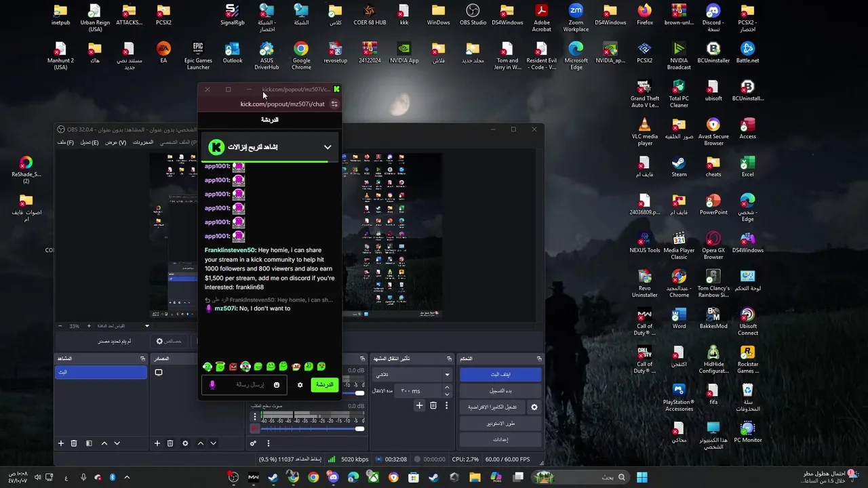This screenshot has width=868, height=488.
Task: Open virtual camera settings gear
Action: click(534, 407)
